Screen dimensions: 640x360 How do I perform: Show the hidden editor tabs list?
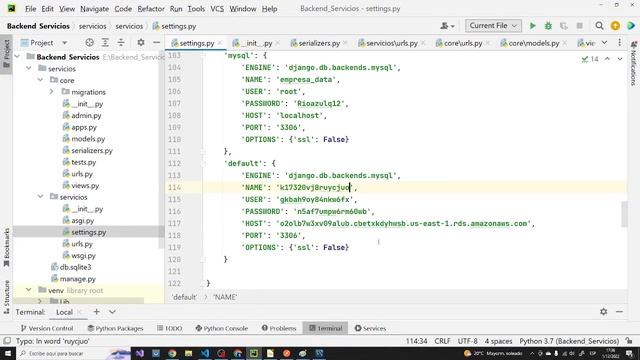coord(604,42)
